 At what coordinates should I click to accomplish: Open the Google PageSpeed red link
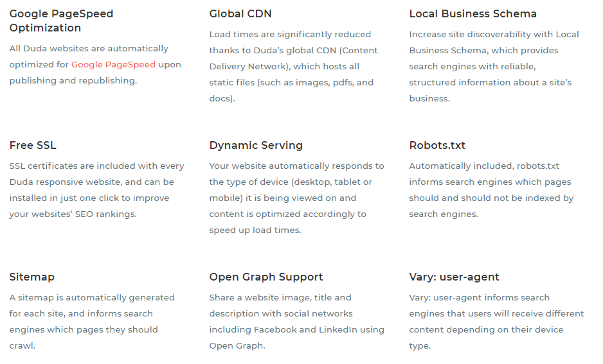coord(113,64)
